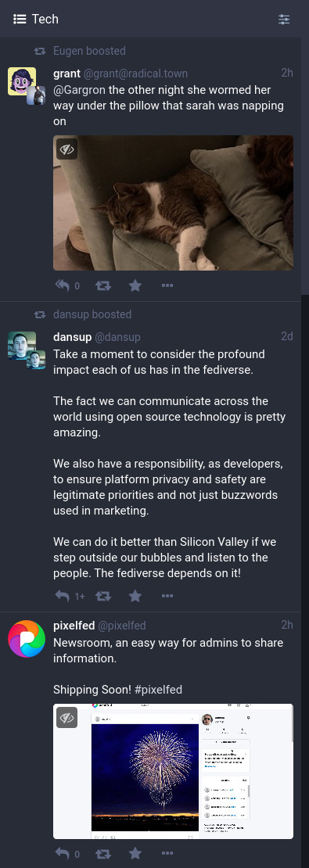Open pixelfed's profile avatar

click(27, 639)
